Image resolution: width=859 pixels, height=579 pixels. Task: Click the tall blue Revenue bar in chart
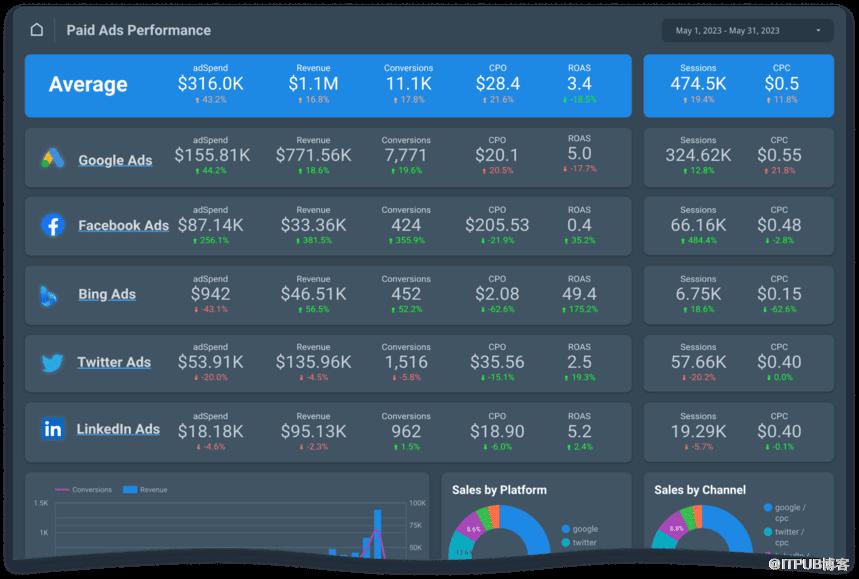[x=377, y=534]
